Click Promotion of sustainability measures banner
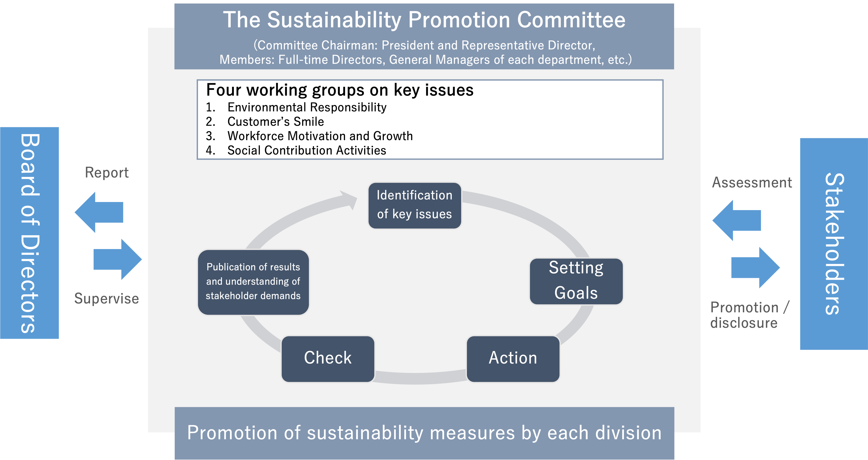The height and width of the screenshot is (460, 868). click(x=425, y=433)
